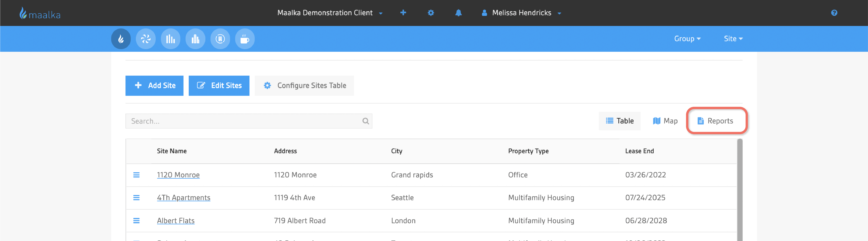Image resolution: width=868 pixels, height=241 pixels.
Task: Open the flame energy module icon
Action: (x=121, y=39)
